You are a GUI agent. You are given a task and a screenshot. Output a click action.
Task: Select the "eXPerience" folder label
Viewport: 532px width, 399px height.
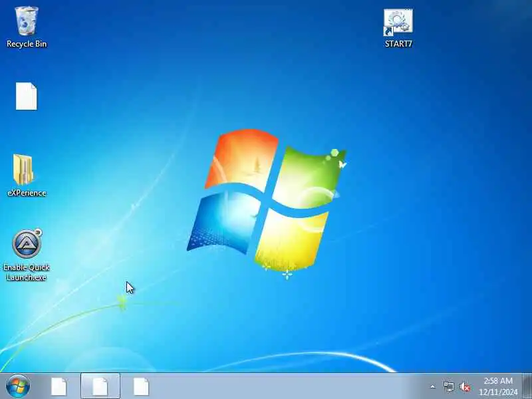coord(27,193)
